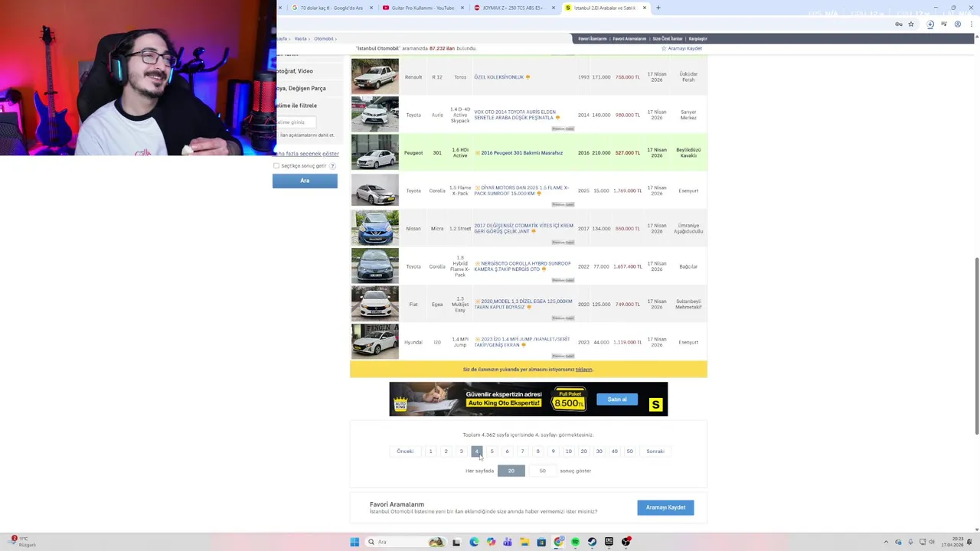The height and width of the screenshot is (551, 980).
Task: Click the taskbar search box labeled Ara
Action: [x=406, y=542]
